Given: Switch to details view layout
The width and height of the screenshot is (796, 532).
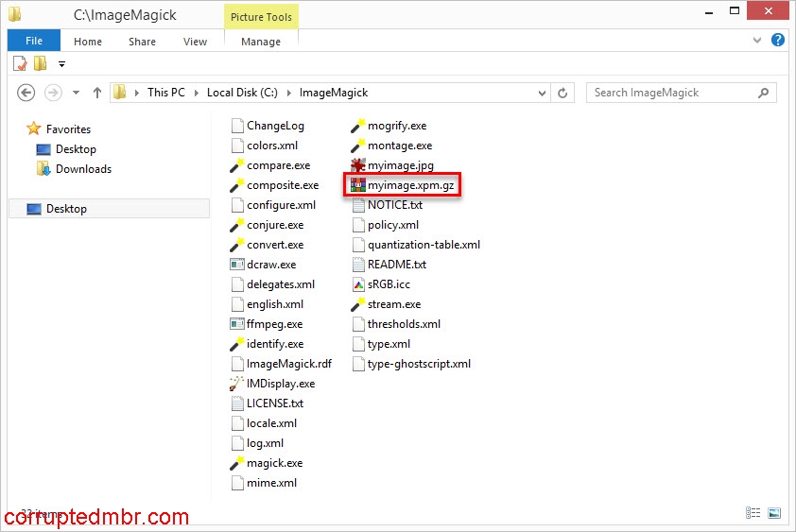Looking at the screenshot, I should coord(753,513).
